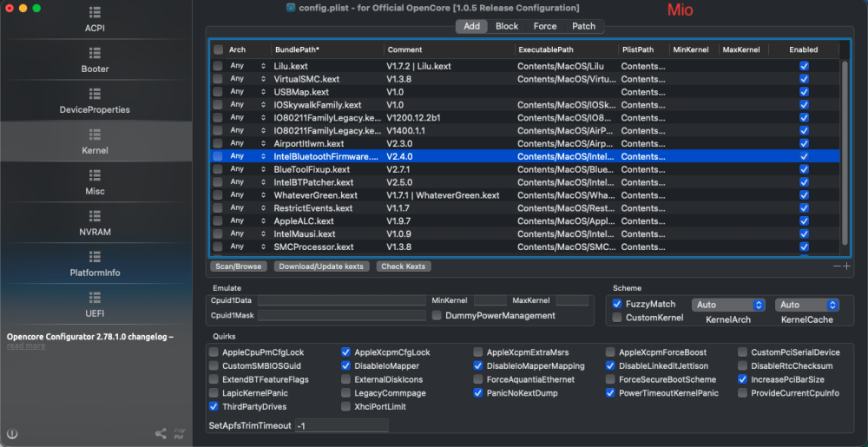Remove kext row with minus button
868x447 pixels.
coord(837,266)
